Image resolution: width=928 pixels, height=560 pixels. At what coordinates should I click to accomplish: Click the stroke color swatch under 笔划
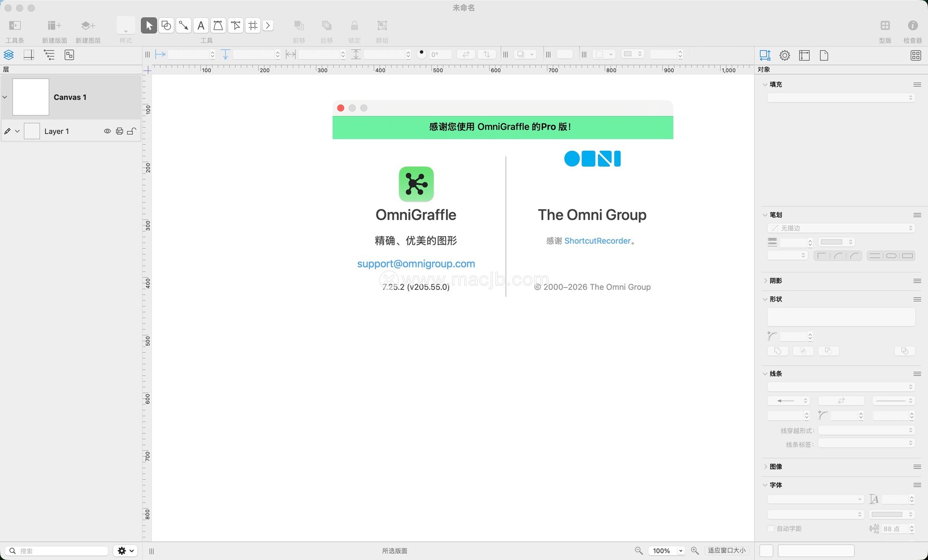[831, 242]
